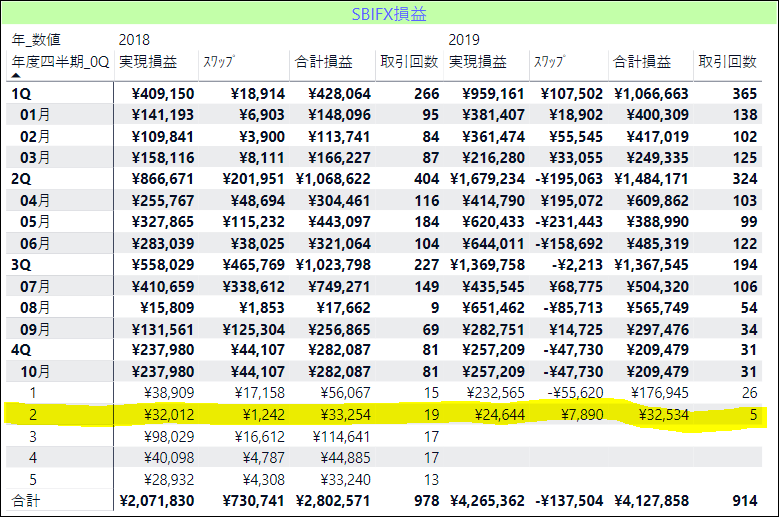Select the week 3 row label under 10月
779x517 pixels.
33,437
